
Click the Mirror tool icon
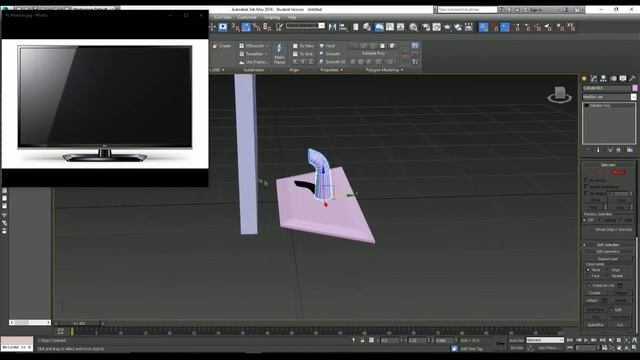(x=333, y=27)
